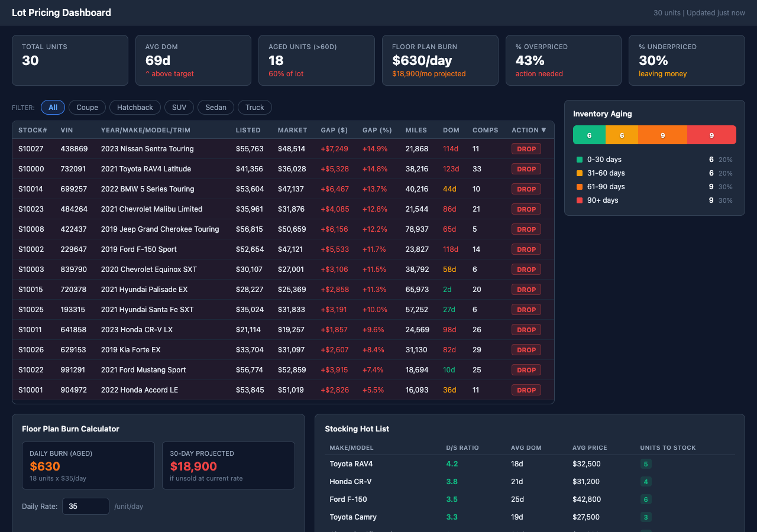Enable the Coupe body type filter
This screenshot has height=532, width=757.
[x=87, y=107]
